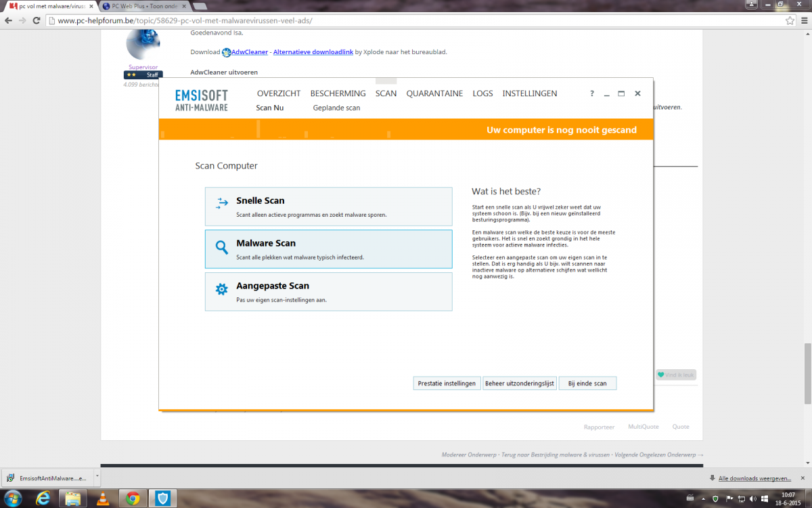
Task: Click the Emsisoft shield taskbar icon
Action: tap(164, 499)
